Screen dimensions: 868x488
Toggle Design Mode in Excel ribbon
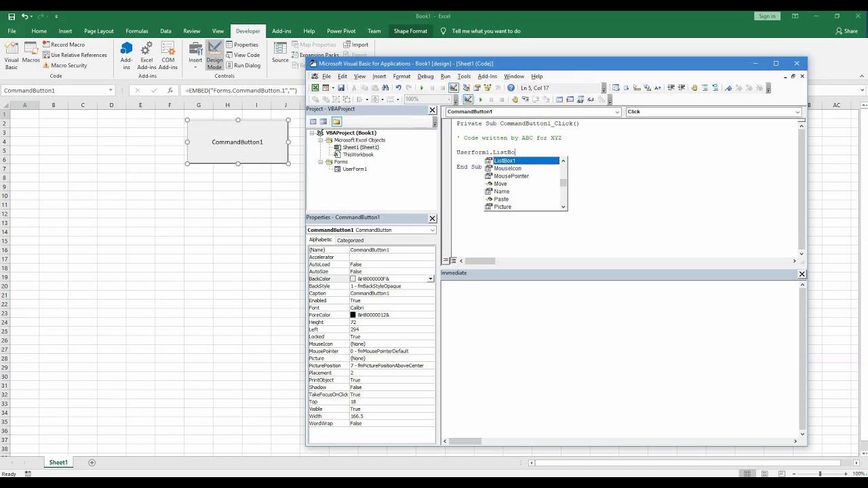pos(214,54)
